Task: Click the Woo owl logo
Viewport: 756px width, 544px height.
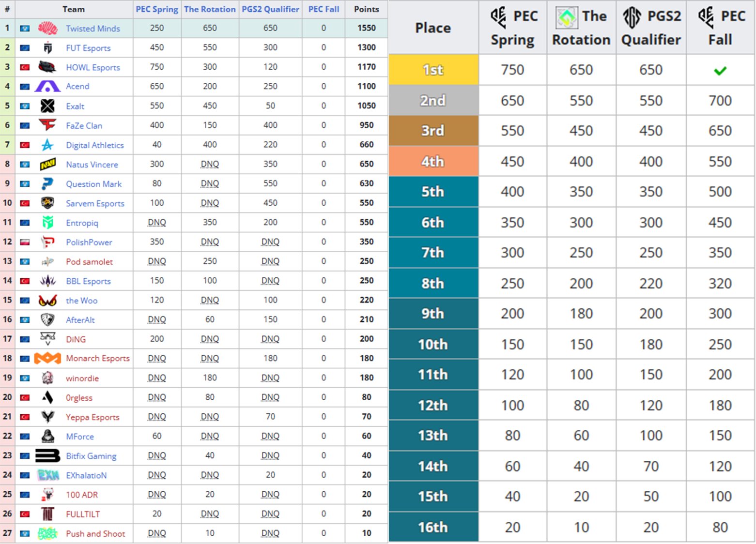Action: tap(47, 300)
